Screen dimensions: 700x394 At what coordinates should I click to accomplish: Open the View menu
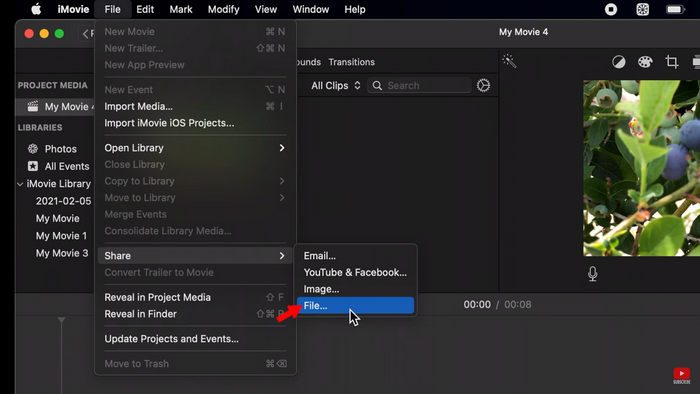click(266, 9)
